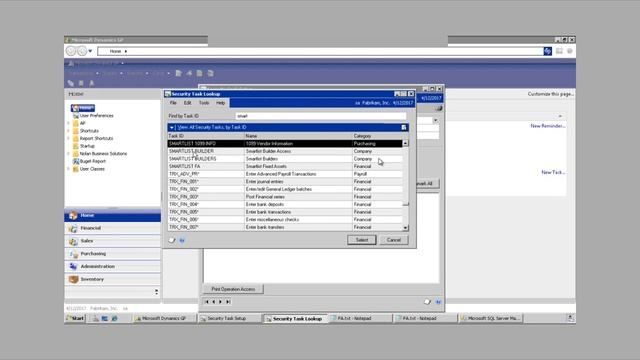Open Shortcuts folder in navigation tree
Viewport: 640px width, 360px height.
[x=89, y=131]
